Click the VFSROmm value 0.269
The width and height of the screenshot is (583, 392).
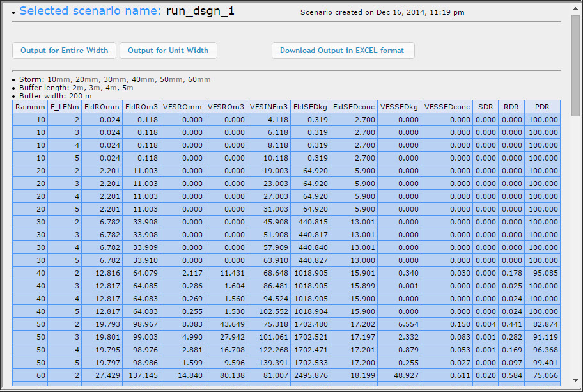pos(183,299)
